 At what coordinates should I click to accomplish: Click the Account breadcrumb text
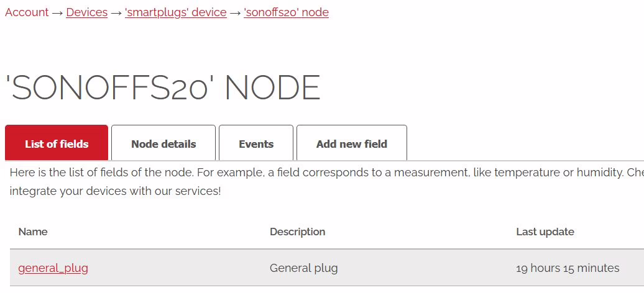pyautogui.click(x=27, y=12)
